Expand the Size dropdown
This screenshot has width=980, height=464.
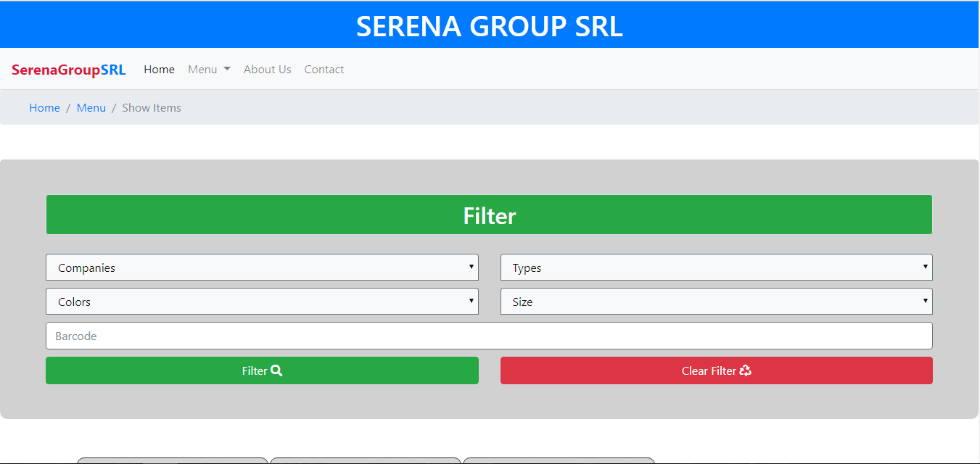(716, 302)
